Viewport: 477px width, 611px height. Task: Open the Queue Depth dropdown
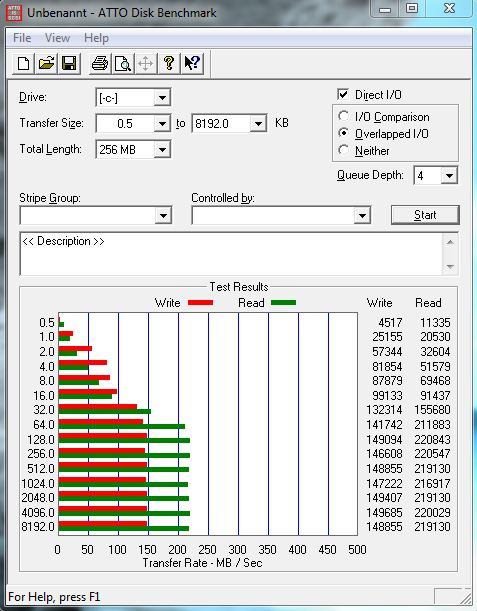(x=435, y=176)
